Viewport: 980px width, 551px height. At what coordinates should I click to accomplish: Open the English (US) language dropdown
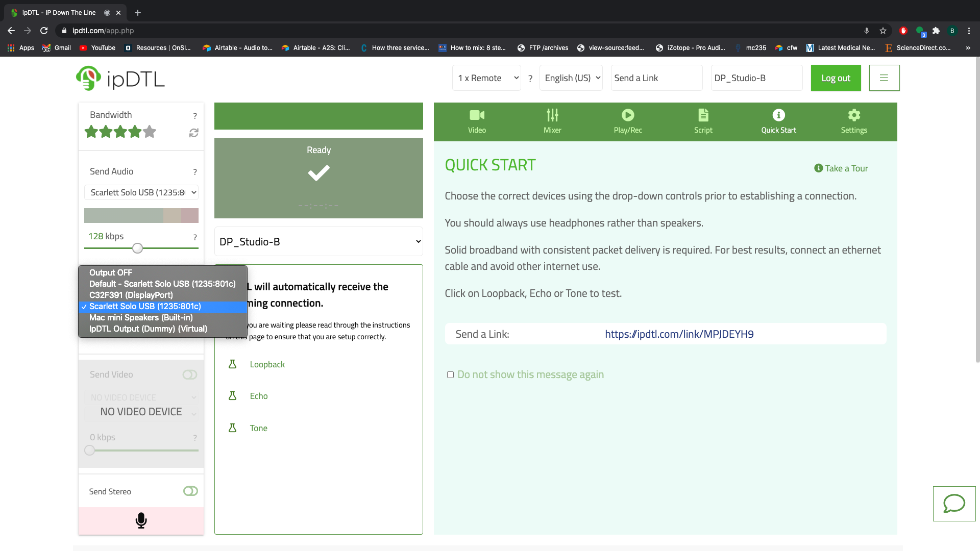(571, 78)
